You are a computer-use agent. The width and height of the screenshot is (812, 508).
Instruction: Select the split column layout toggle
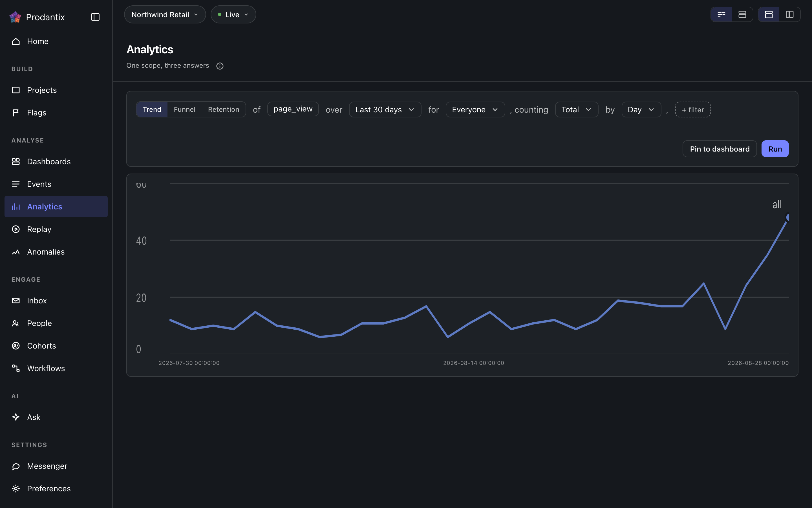click(x=789, y=14)
